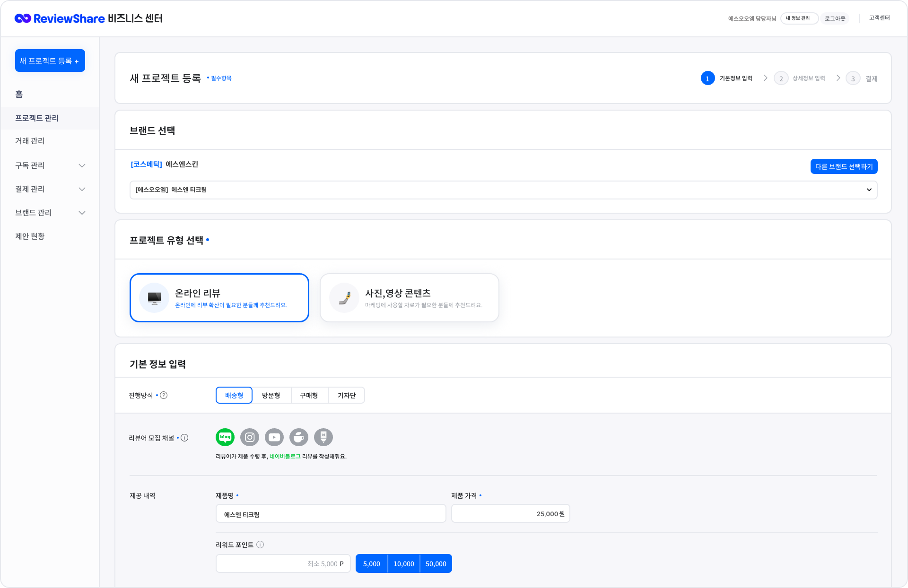Viewport: 908px width, 588px height.
Task: Click info icon beside 리워드 포인트
Action: (x=260, y=545)
